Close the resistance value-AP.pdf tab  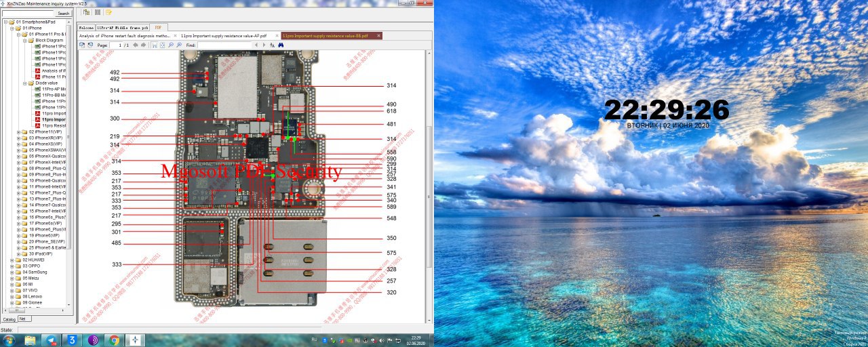pos(277,35)
